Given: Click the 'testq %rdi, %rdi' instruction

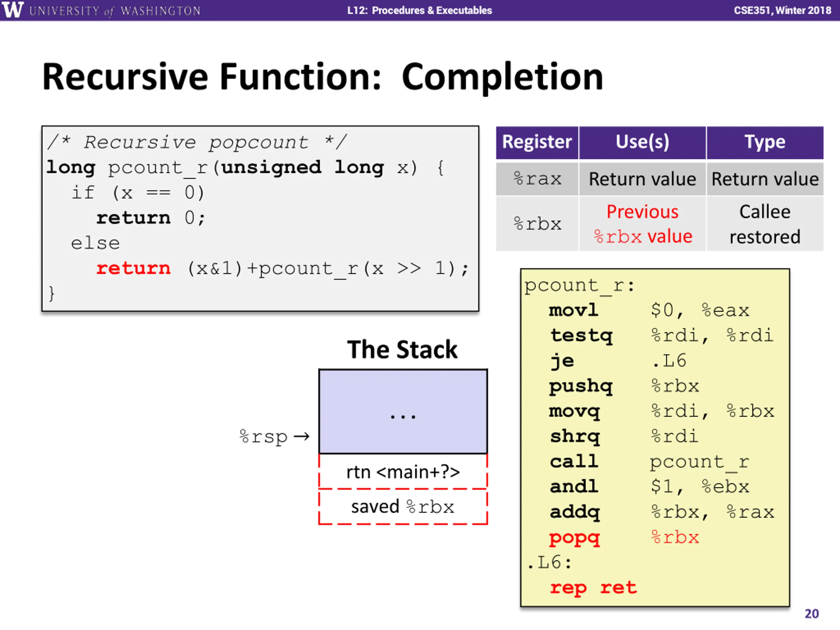Looking at the screenshot, I should pos(661,336).
